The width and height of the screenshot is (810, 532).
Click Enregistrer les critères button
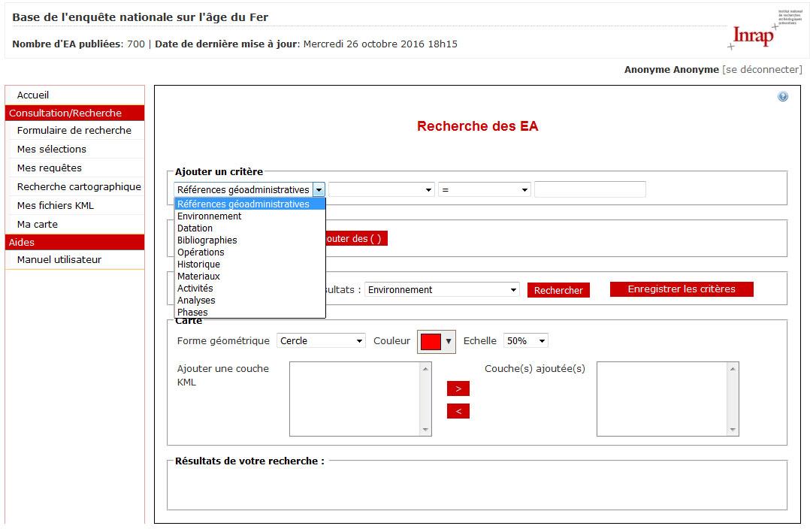pyautogui.click(x=681, y=289)
